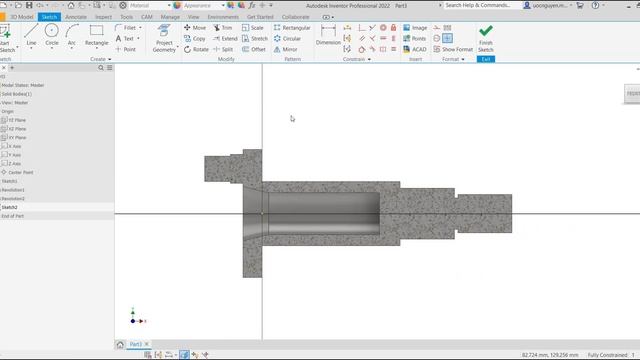Select the Circle sketch tool
The height and width of the screenshot is (360, 640).
[51, 35]
